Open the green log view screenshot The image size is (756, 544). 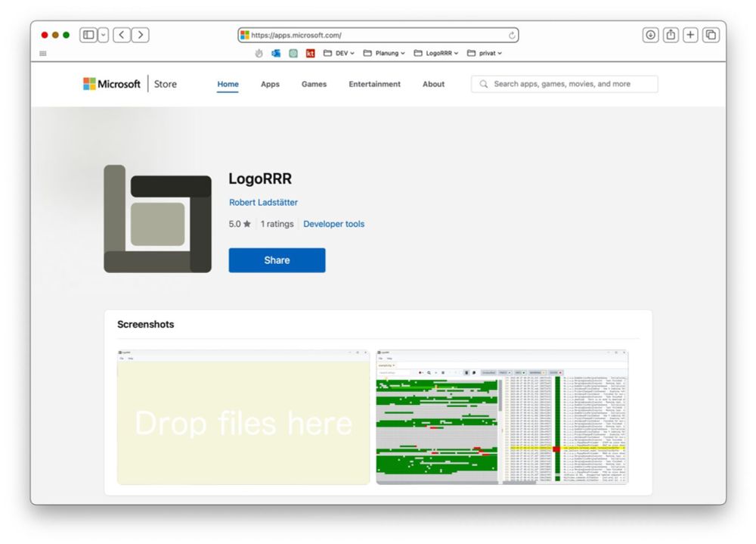pyautogui.click(x=502, y=417)
